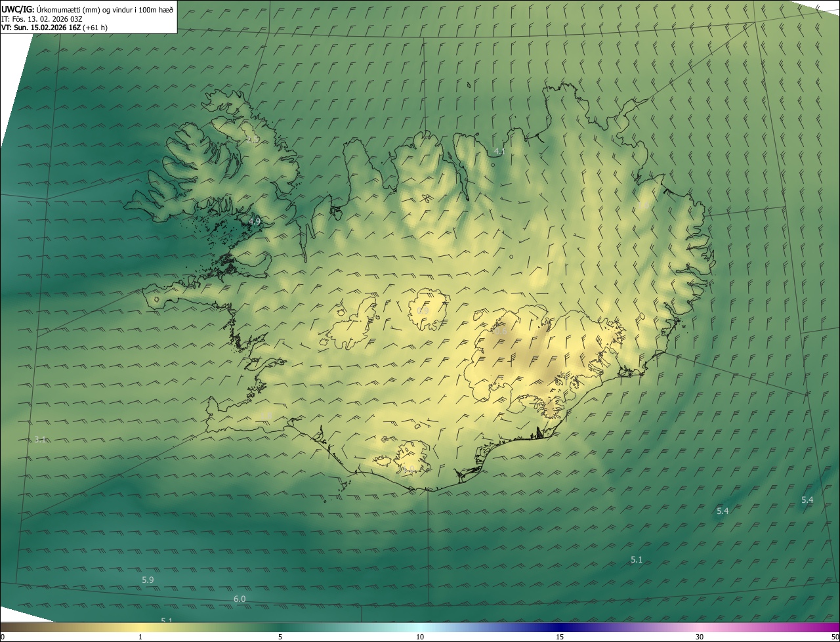Viewport: 840px width, 642px height.
Task: Click the '4.1' value label on the north coast
Action: [x=499, y=152]
